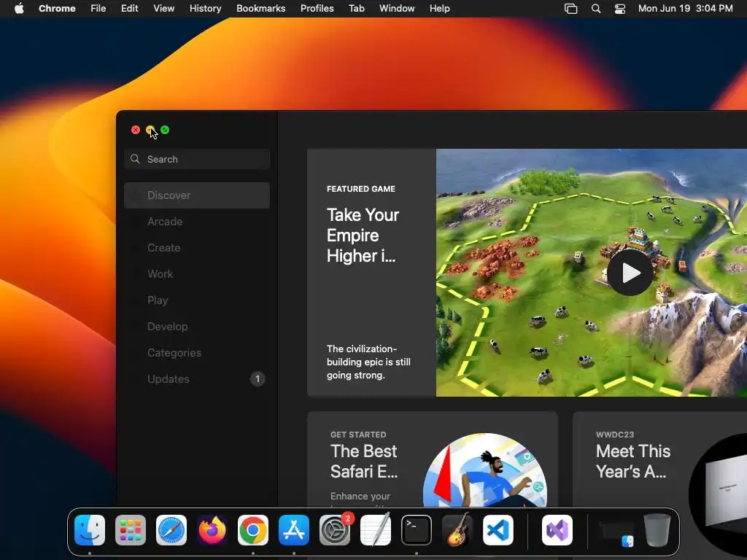
Task: Click the Stage Manager menu bar icon
Action: click(x=570, y=9)
